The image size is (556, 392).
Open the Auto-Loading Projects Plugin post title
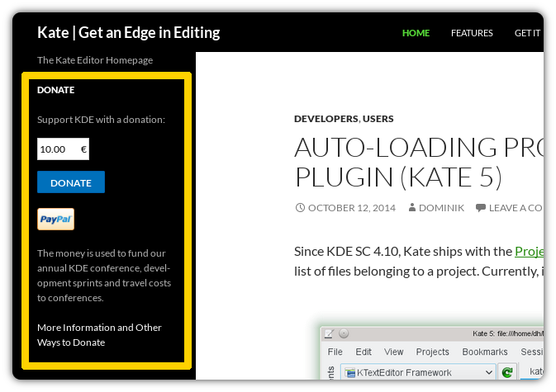pyautogui.click(x=419, y=163)
